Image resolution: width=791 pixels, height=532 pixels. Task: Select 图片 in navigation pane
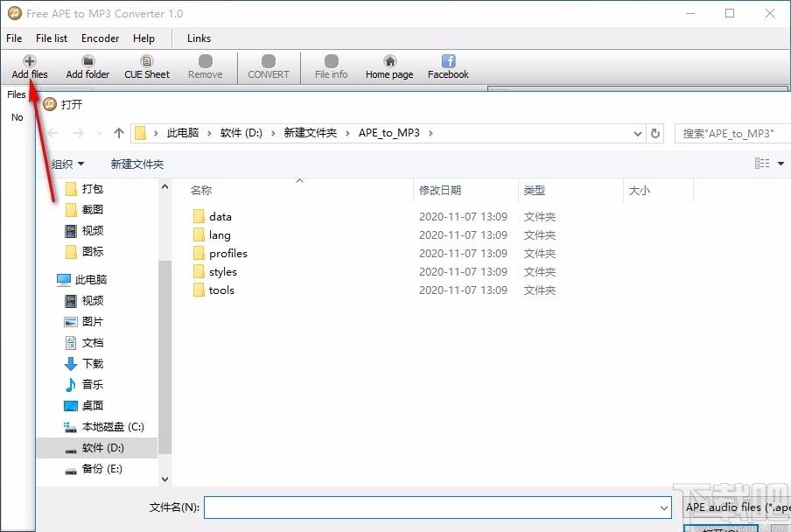tap(84, 321)
